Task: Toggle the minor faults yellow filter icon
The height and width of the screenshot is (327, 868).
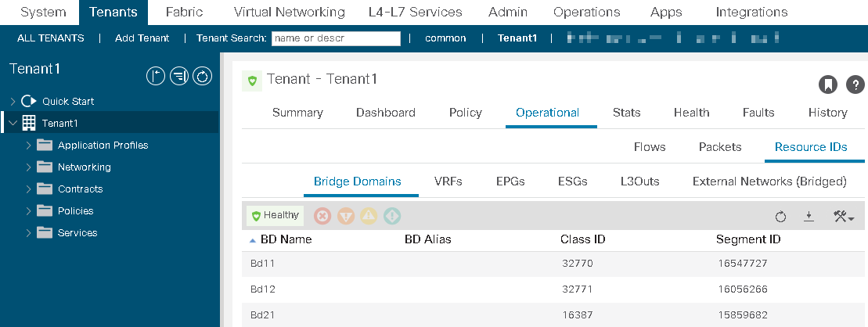Action: (x=369, y=216)
